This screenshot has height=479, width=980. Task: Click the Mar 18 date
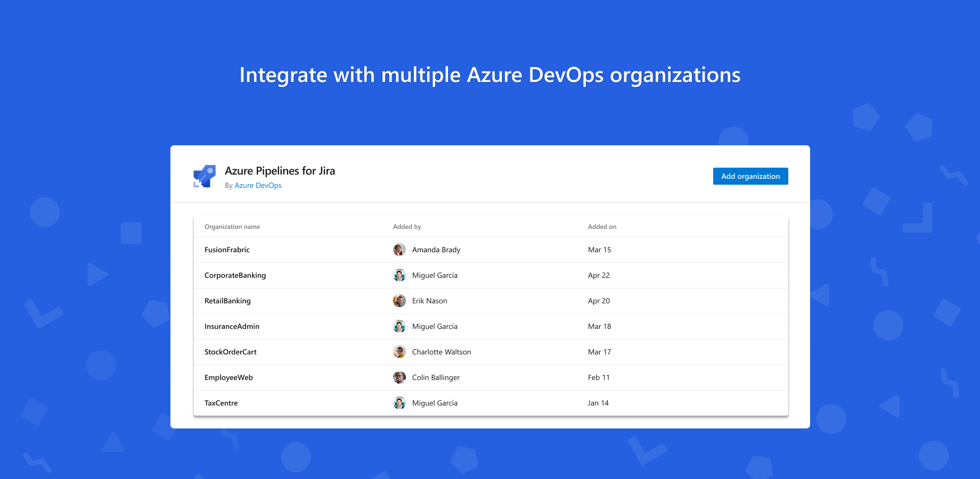[x=599, y=326]
